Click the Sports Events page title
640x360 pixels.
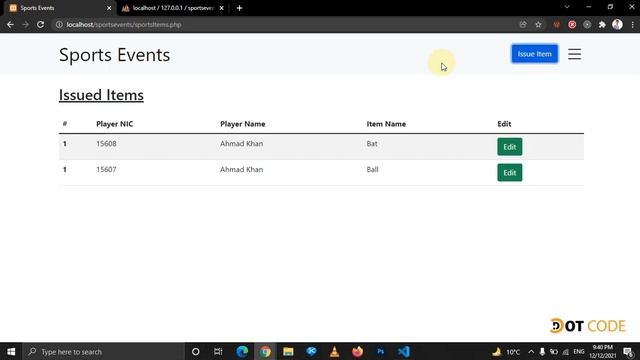tap(114, 55)
